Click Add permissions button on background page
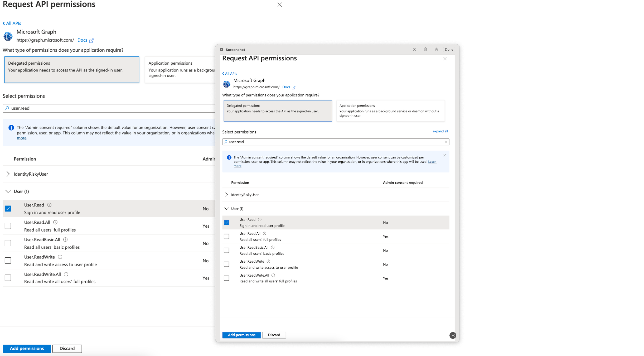 [27, 349]
